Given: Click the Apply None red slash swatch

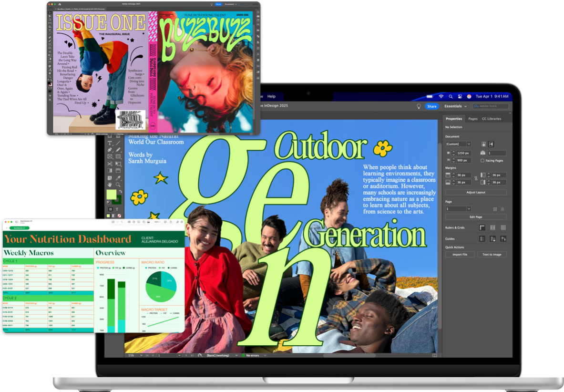Looking at the screenshot, I should click(x=119, y=216).
